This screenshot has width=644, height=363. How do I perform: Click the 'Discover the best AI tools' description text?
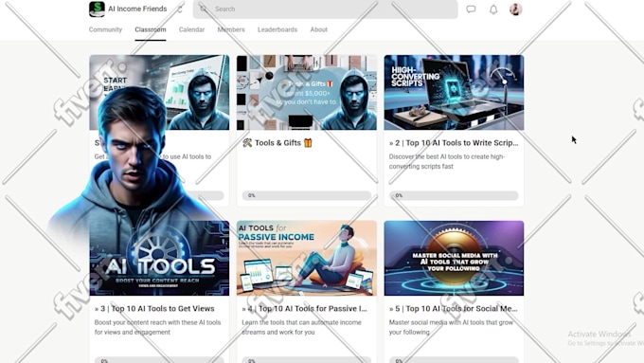coord(447,161)
